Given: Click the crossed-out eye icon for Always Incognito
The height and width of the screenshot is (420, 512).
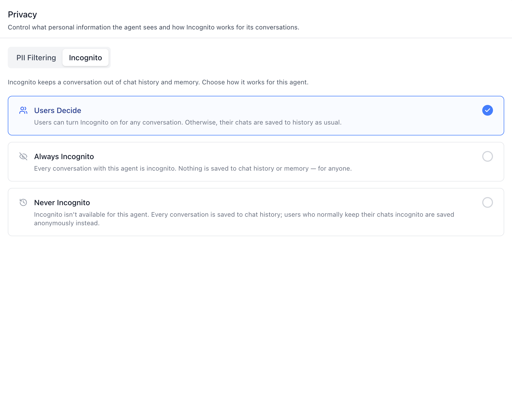Looking at the screenshot, I should click(x=23, y=156).
